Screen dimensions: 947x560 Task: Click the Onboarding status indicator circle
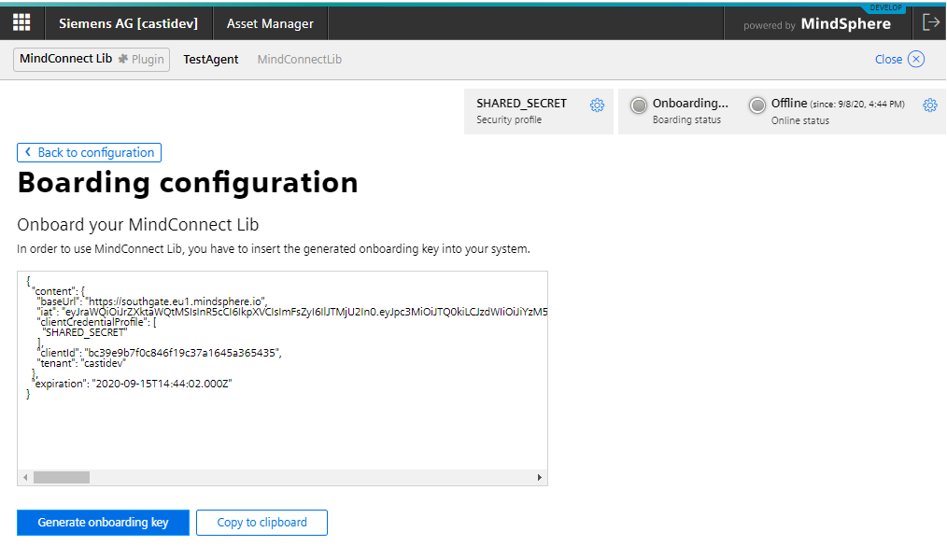(639, 105)
